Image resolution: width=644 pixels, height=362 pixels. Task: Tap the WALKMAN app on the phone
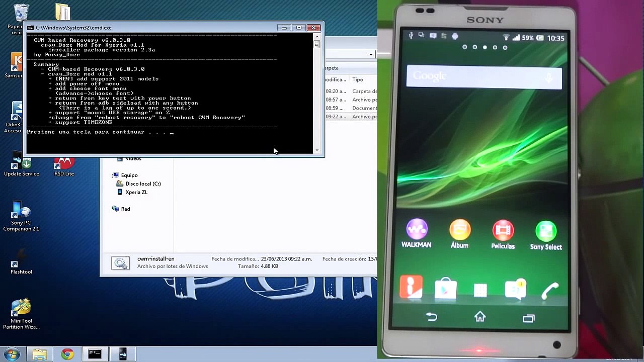point(417,234)
